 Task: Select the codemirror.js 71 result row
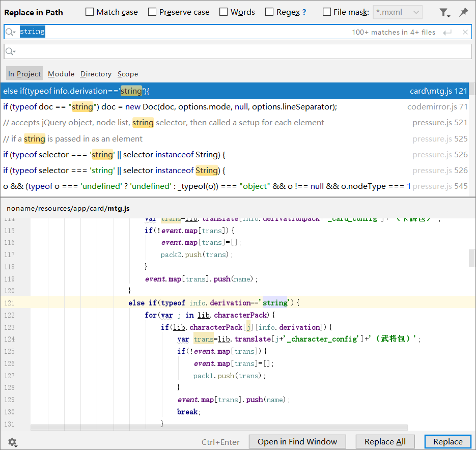tap(234, 106)
